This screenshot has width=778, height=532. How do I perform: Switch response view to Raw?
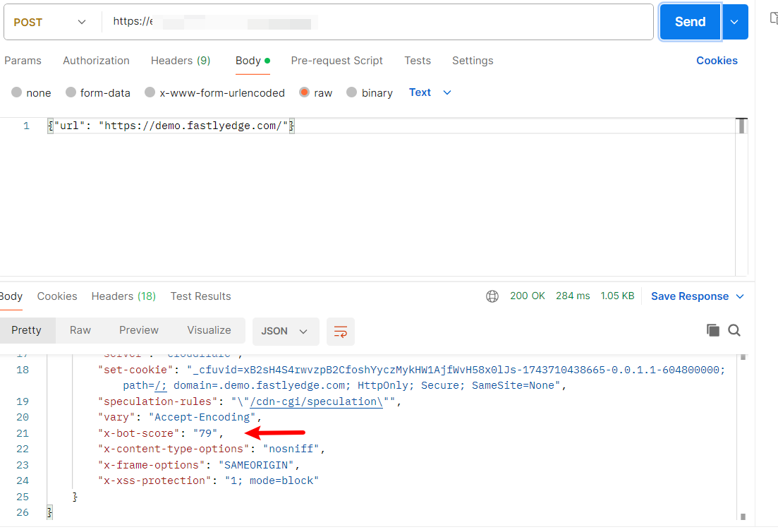[x=80, y=330]
